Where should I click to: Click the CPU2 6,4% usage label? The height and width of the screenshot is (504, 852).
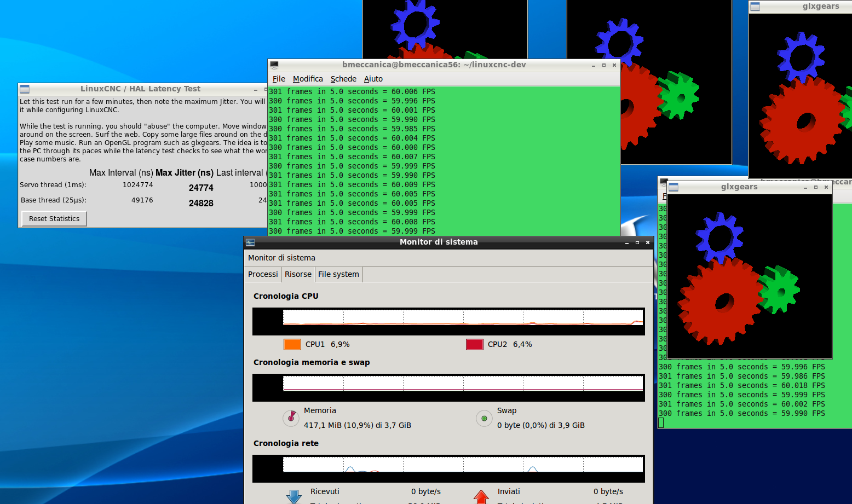coord(510,344)
